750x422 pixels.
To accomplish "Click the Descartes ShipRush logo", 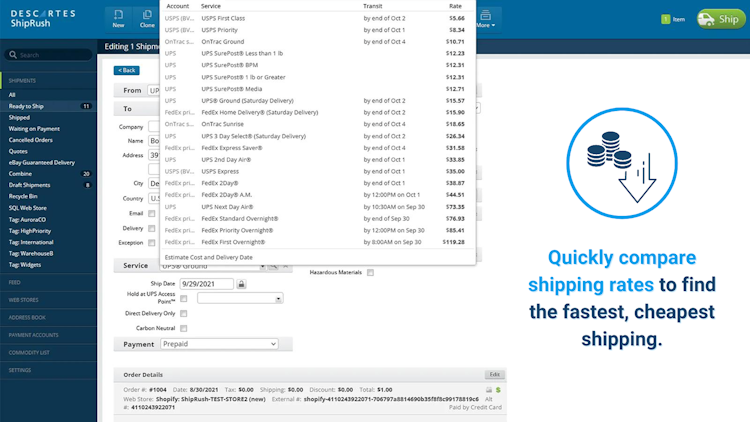I will click(x=43, y=19).
